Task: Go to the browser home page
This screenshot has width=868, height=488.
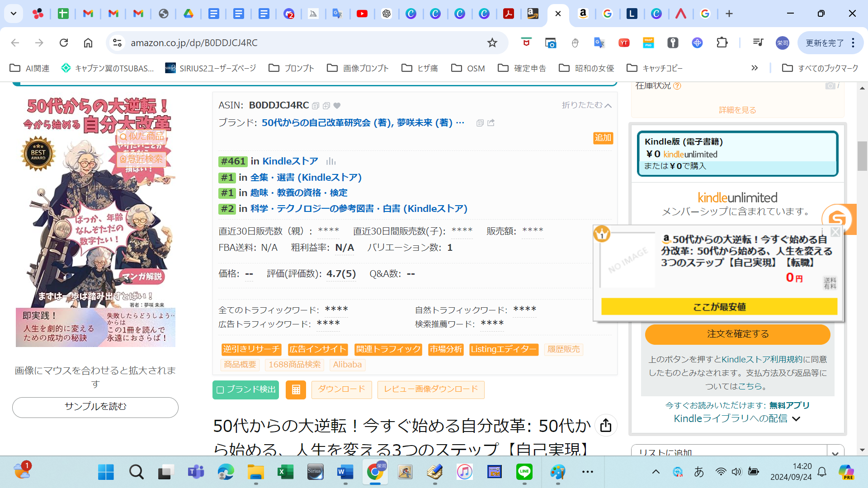Action: click(x=88, y=42)
